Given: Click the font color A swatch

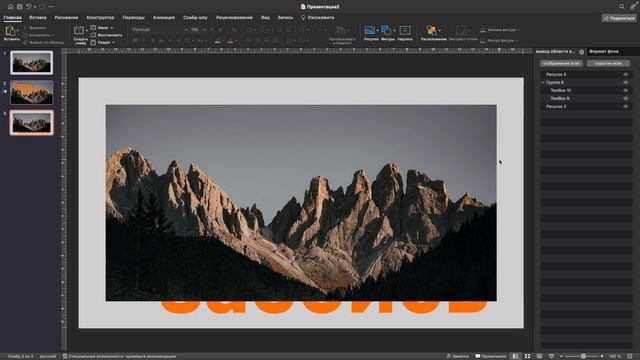Looking at the screenshot, I should coord(230,40).
